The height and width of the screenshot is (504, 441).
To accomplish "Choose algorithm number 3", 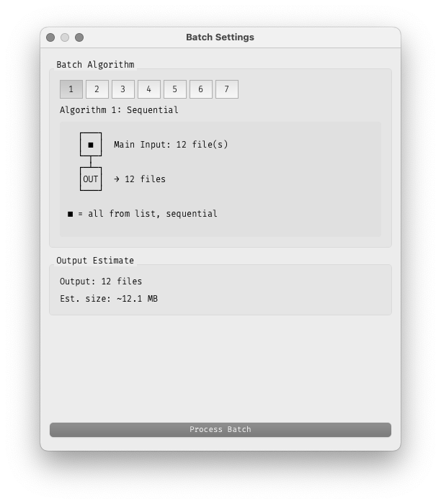I will click(x=123, y=89).
